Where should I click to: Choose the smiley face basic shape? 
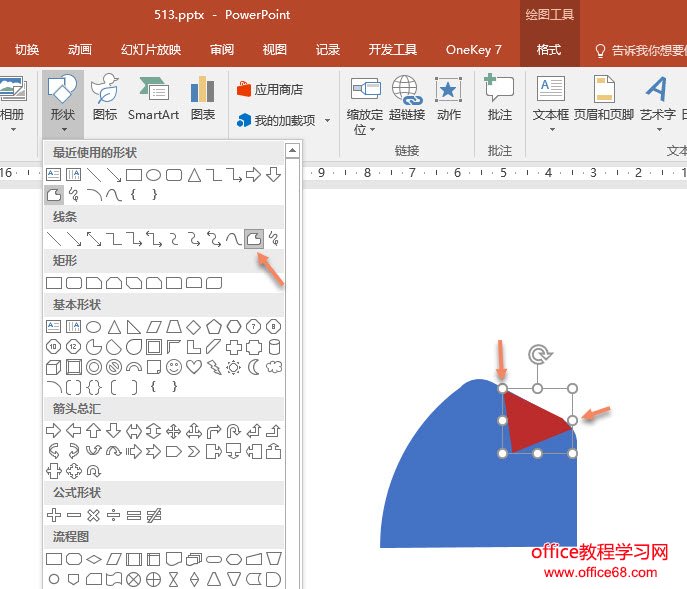[x=174, y=367]
